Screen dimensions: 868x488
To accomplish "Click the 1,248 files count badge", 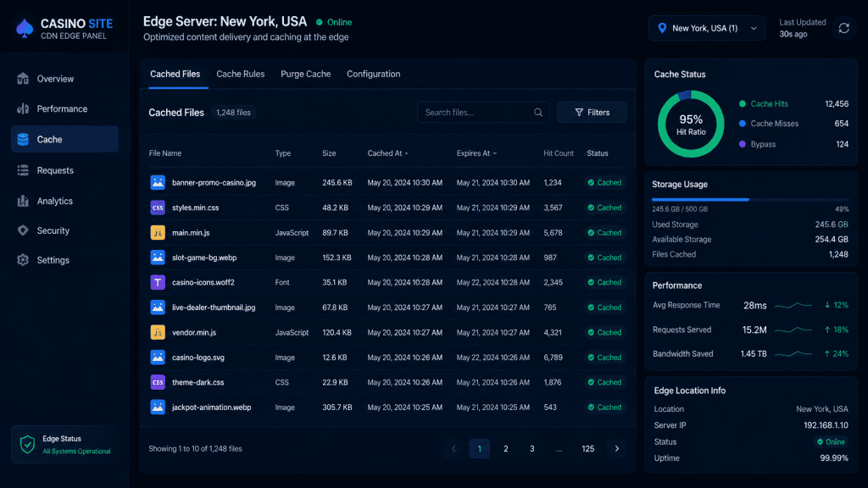I will (233, 113).
